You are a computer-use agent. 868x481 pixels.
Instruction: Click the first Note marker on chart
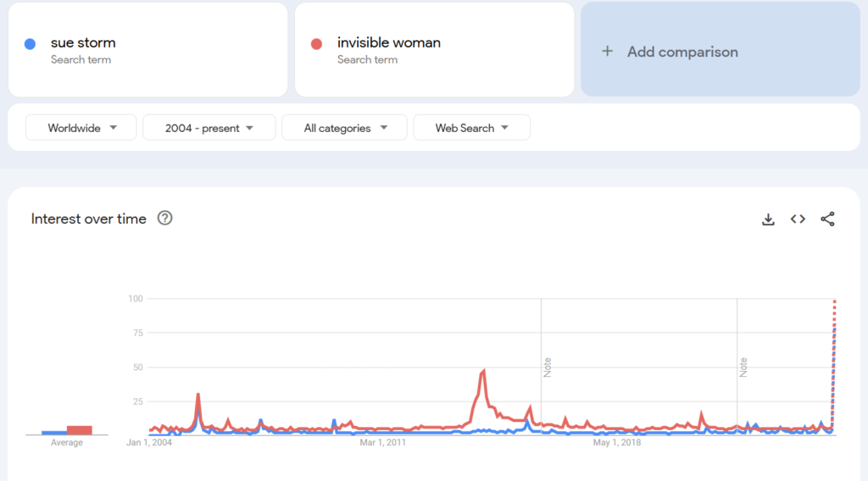coord(548,367)
